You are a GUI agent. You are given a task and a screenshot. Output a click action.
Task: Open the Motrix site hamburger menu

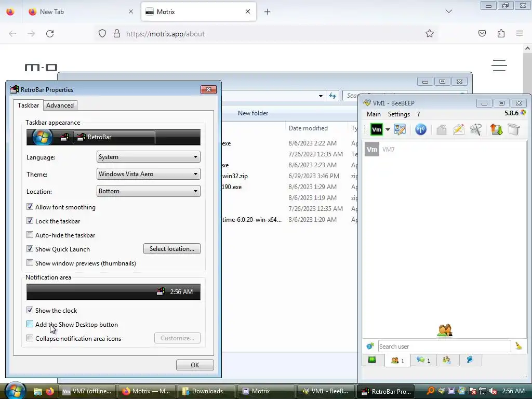click(499, 65)
